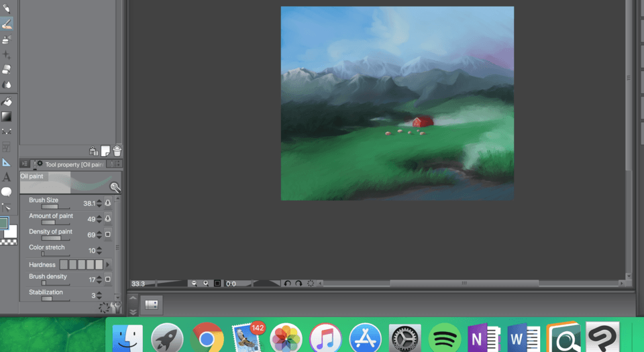Click the create new sub tool icon
This screenshot has width=644, height=352.
(105, 151)
